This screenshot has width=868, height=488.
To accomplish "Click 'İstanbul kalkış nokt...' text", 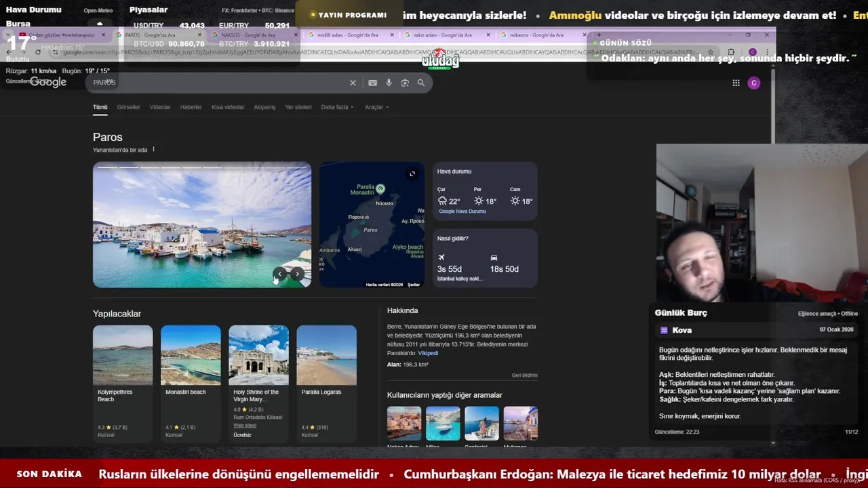I will point(460,279).
